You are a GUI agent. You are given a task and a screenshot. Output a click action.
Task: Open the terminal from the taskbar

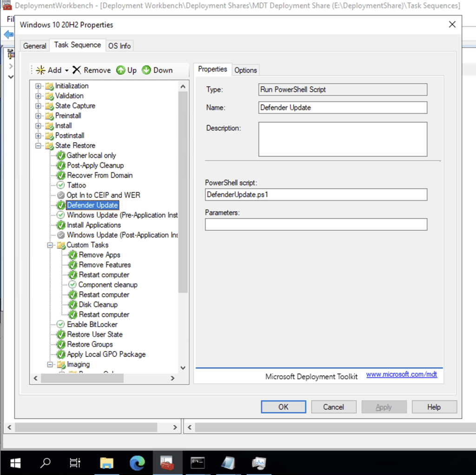click(198, 462)
